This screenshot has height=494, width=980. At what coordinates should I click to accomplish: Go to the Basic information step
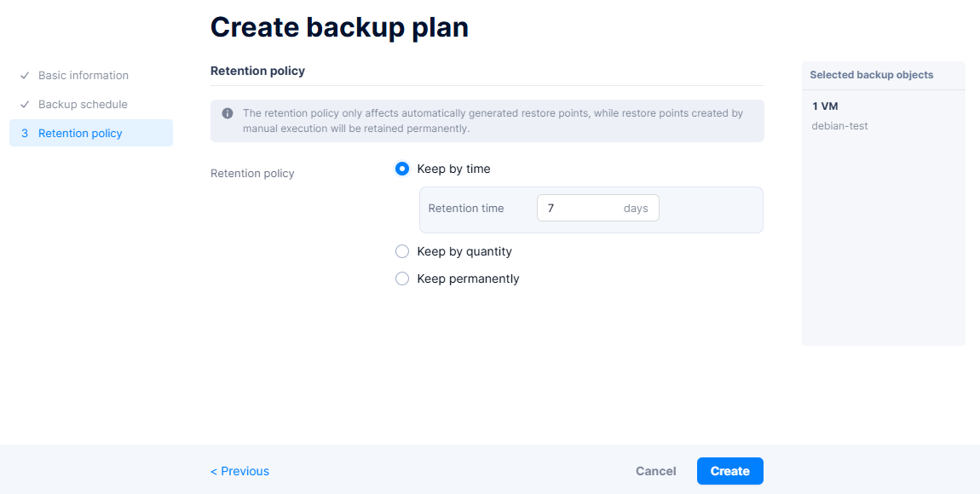[84, 76]
